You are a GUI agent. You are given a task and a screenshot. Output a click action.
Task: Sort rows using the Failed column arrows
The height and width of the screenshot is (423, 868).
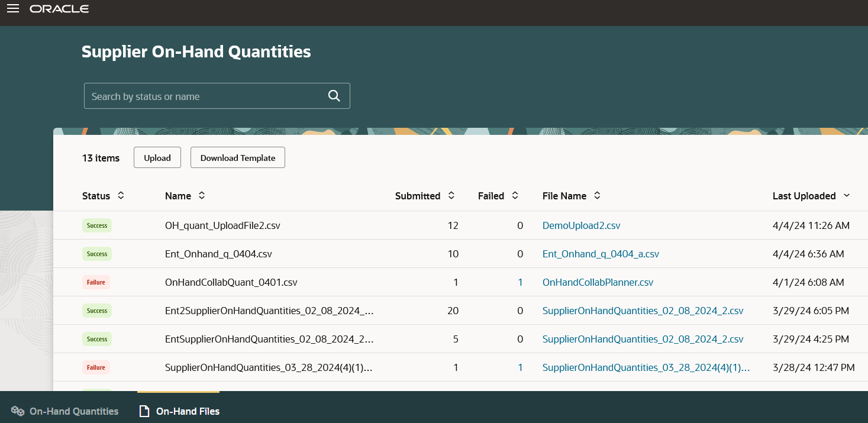[x=514, y=195]
